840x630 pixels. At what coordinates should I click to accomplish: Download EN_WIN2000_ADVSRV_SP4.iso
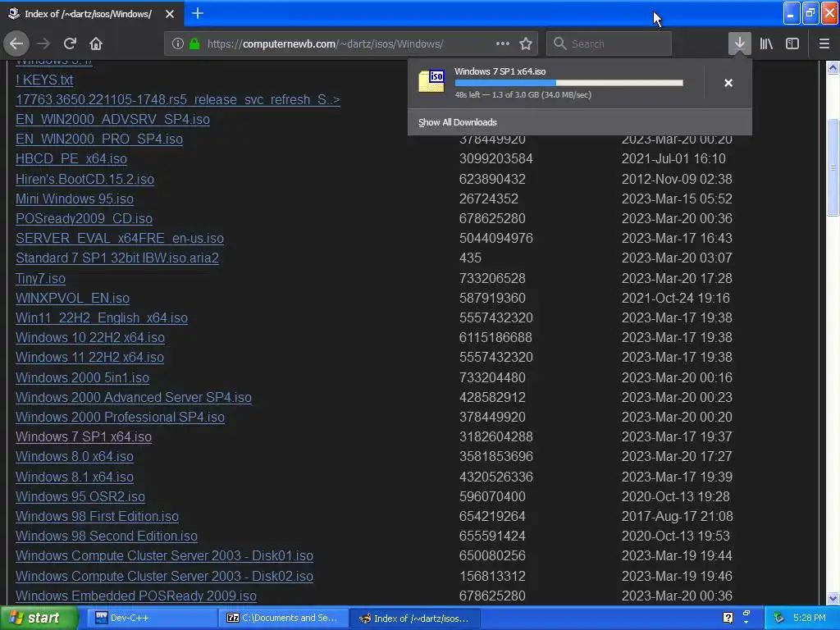112,120
